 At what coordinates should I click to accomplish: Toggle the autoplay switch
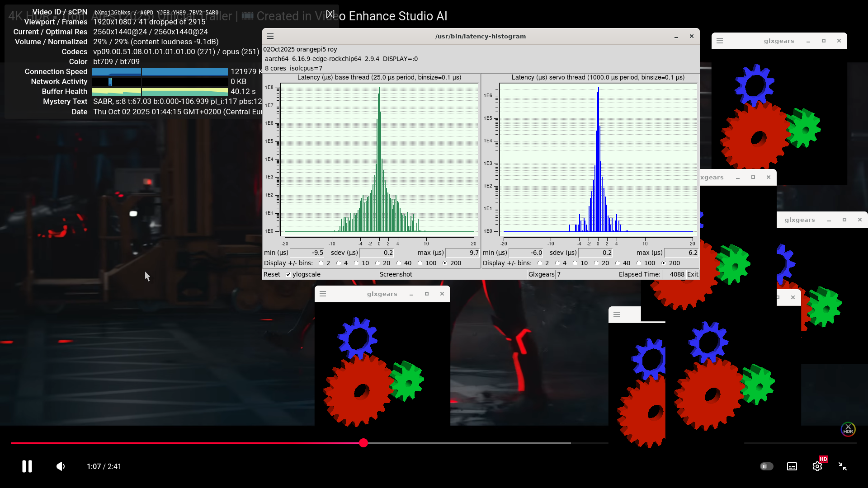(766, 466)
